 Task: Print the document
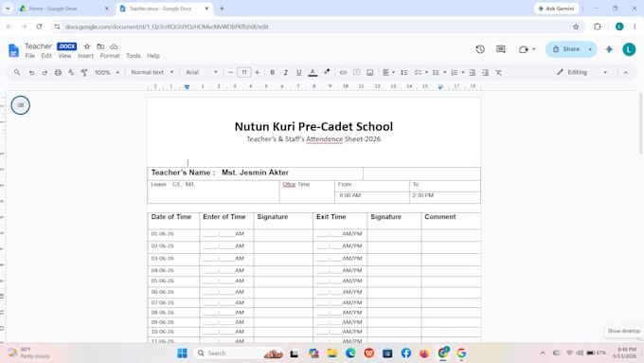pos(58,72)
